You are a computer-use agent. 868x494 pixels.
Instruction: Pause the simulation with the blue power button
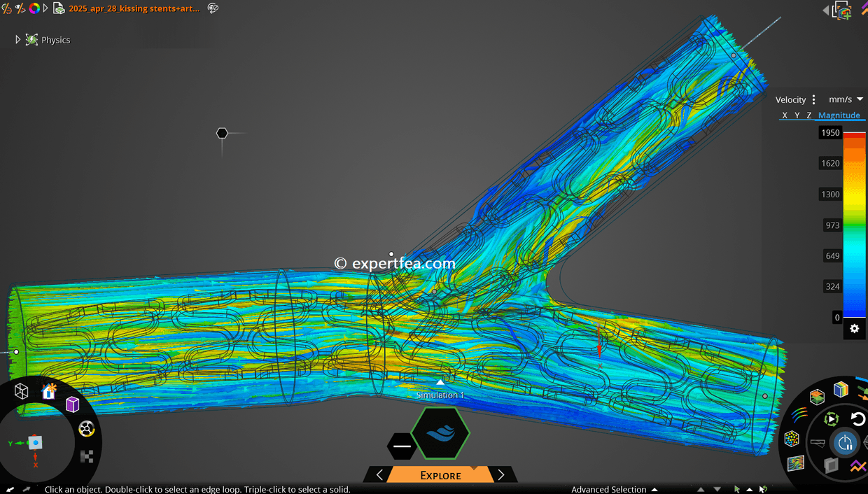tap(845, 442)
